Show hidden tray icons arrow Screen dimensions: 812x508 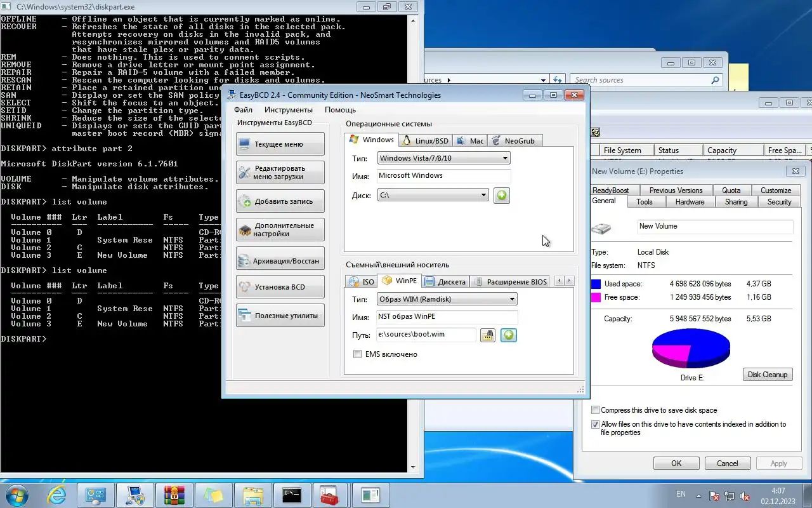(x=698, y=495)
